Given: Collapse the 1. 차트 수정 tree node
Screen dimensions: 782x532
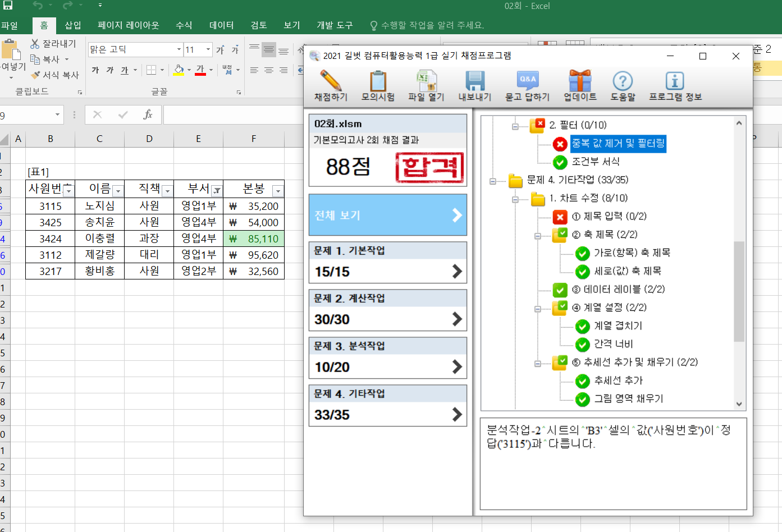Looking at the screenshot, I should coord(515,199).
